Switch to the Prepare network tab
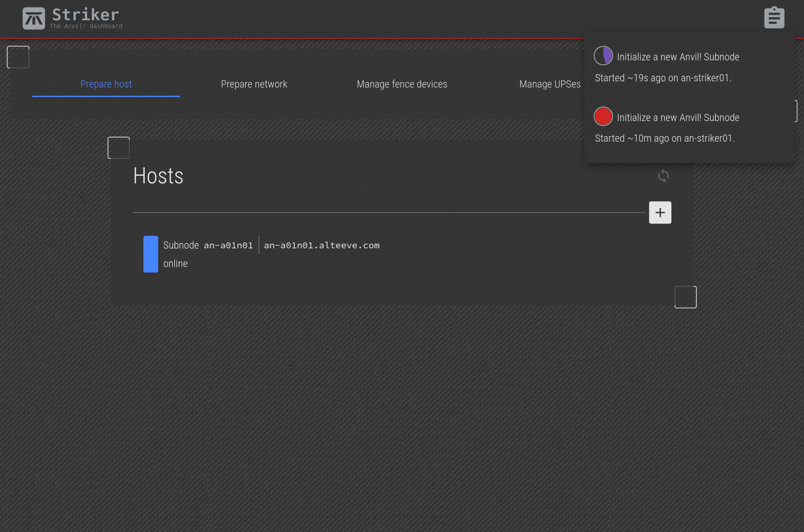The width and height of the screenshot is (804, 532). 254,84
